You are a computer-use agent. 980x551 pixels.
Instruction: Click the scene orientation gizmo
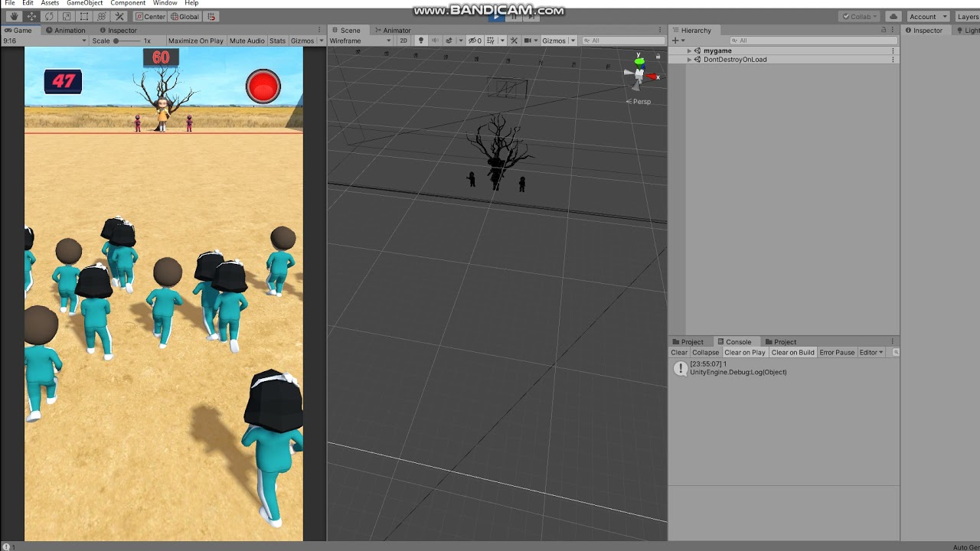click(x=639, y=74)
